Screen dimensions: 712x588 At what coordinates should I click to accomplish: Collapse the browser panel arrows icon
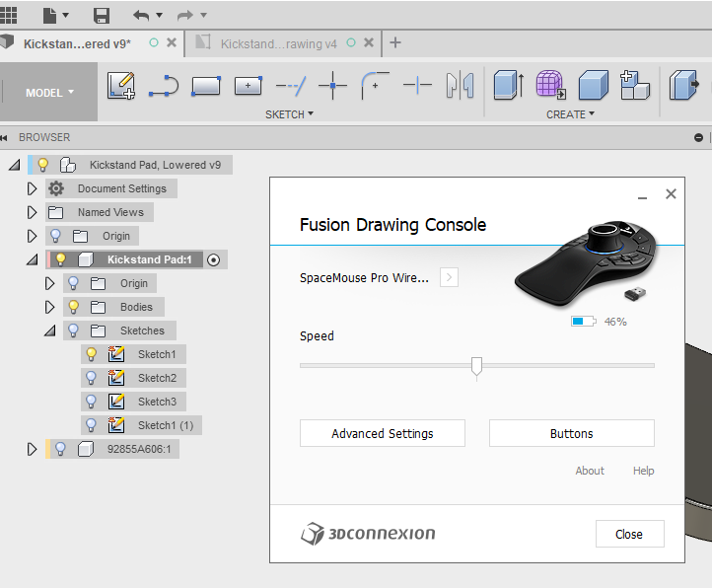4,138
